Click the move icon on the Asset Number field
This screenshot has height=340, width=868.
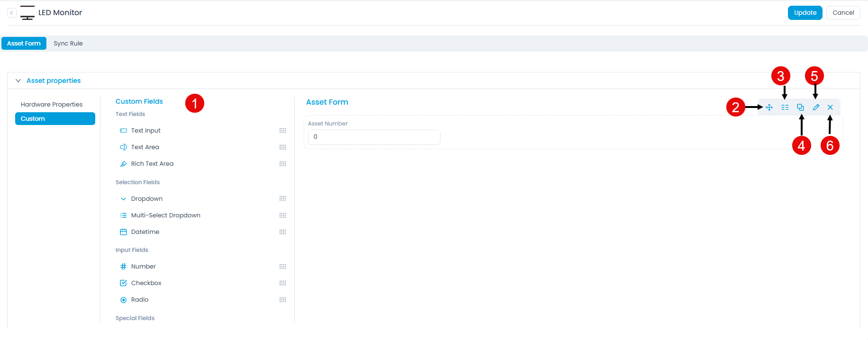click(x=769, y=107)
